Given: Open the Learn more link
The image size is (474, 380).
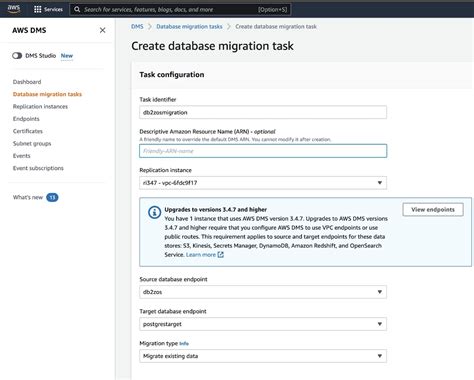Looking at the screenshot, I should click(x=201, y=255).
